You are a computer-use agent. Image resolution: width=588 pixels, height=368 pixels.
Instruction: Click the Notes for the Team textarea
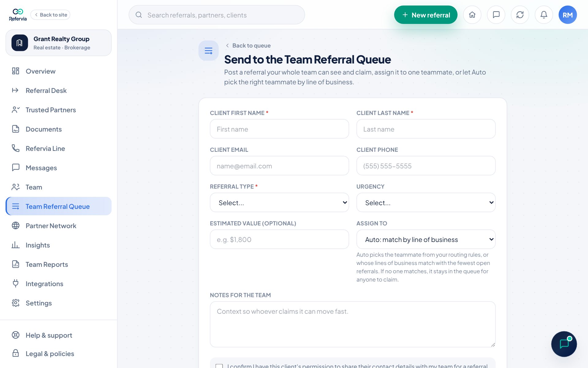tap(352, 324)
